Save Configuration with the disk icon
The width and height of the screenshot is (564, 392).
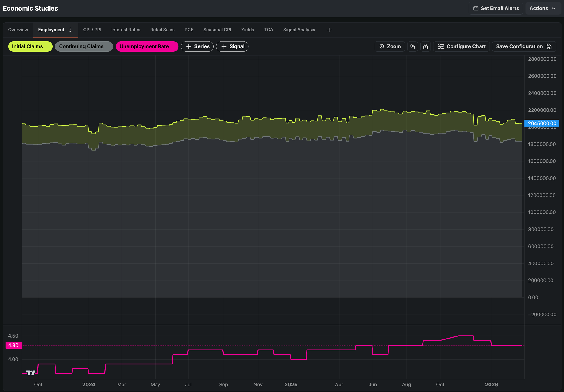pyautogui.click(x=524, y=46)
